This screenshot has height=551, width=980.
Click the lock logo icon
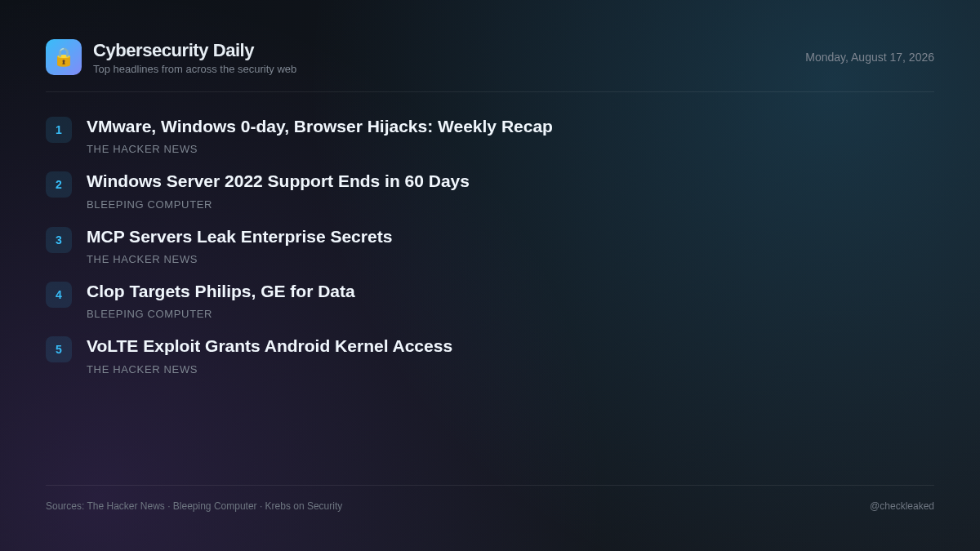coord(64,57)
